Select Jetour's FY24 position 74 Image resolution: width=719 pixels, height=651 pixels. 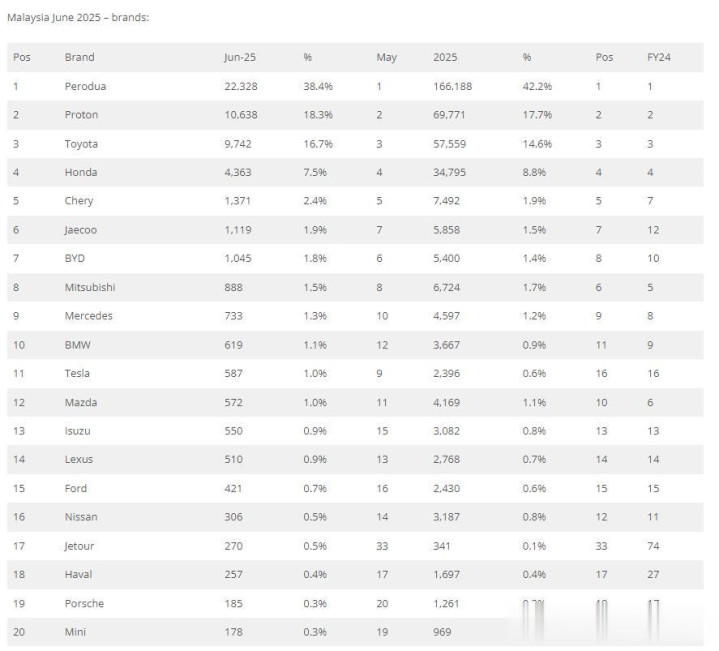653,546
